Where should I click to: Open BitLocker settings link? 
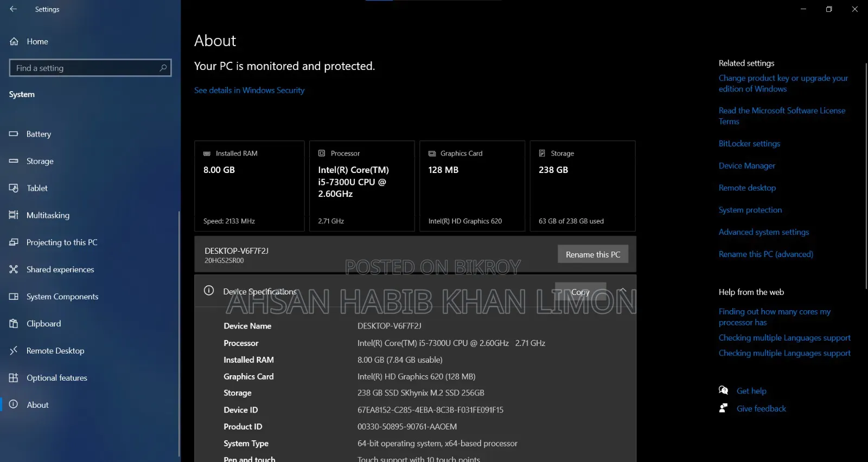pyautogui.click(x=749, y=144)
